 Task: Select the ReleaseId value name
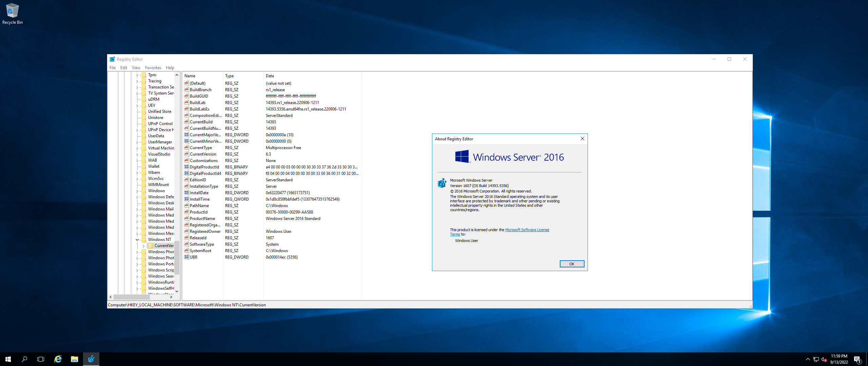point(198,238)
